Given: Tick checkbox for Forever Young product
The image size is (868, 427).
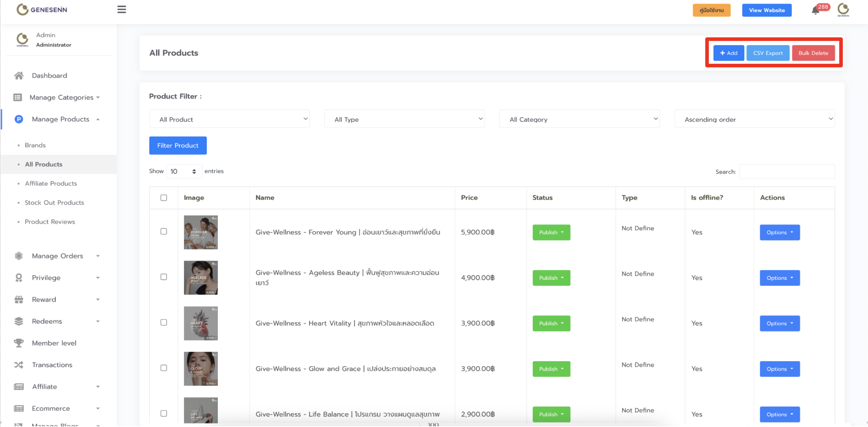Looking at the screenshot, I should [x=164, y=231].
